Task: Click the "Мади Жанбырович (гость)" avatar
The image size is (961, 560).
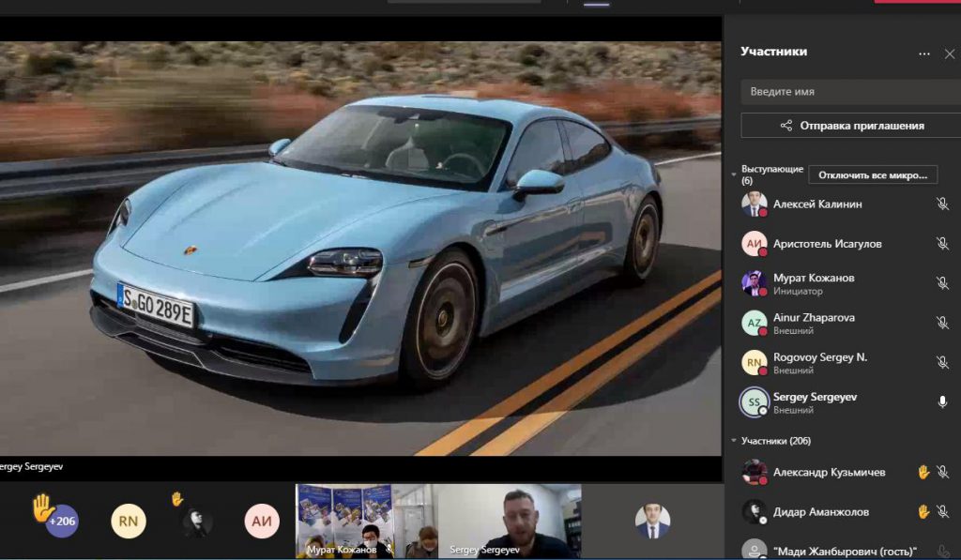Action: click(755, 551)
